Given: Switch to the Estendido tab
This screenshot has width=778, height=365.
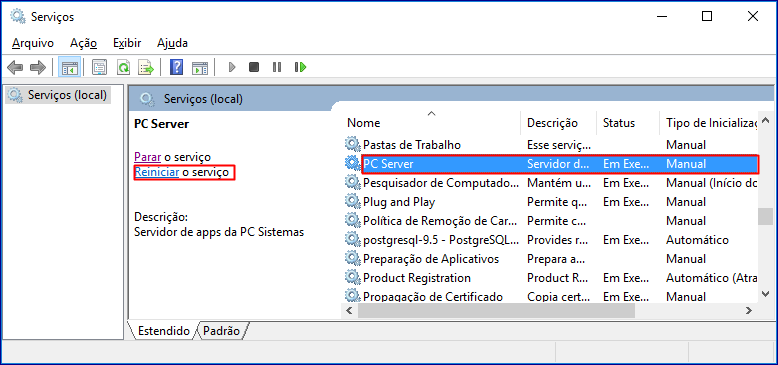Looking at the screenshot, I should tap(163, 331).
